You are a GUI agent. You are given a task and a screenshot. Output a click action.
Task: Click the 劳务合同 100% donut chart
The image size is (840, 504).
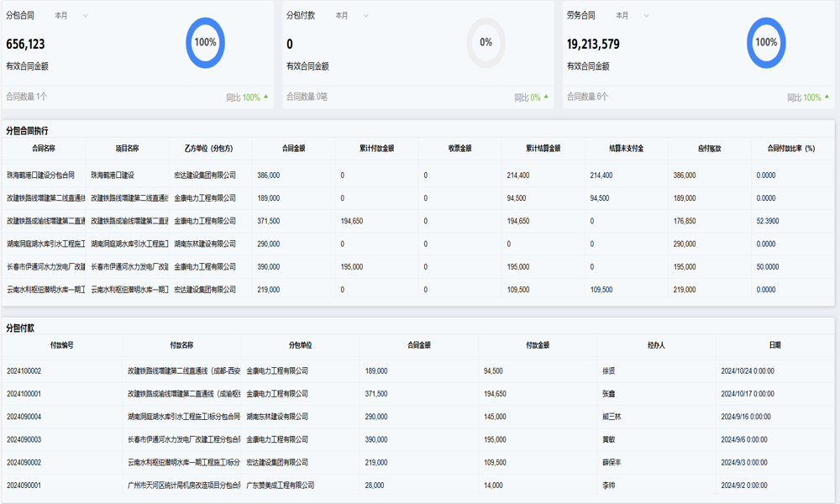pos(766,43)
